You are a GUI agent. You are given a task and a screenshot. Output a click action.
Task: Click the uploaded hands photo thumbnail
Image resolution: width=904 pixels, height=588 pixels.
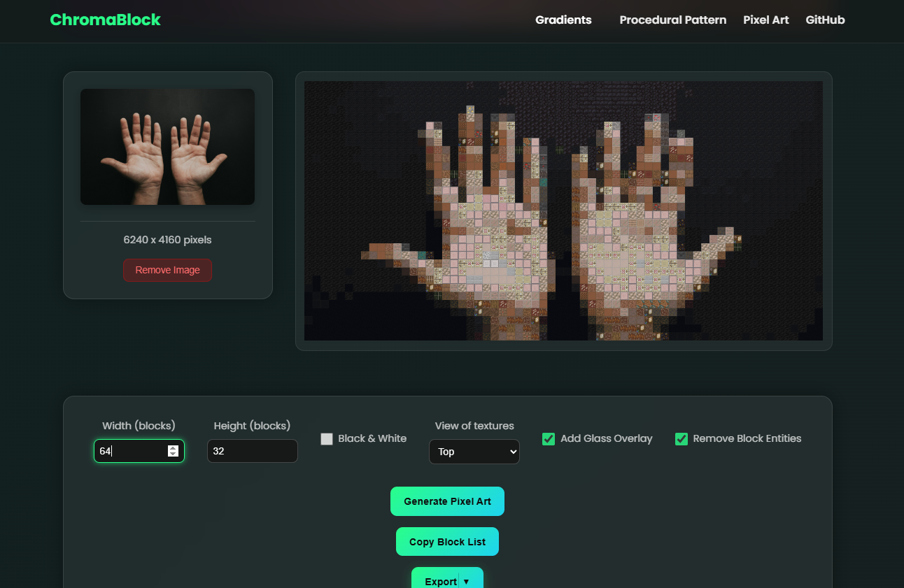point(167,147)
